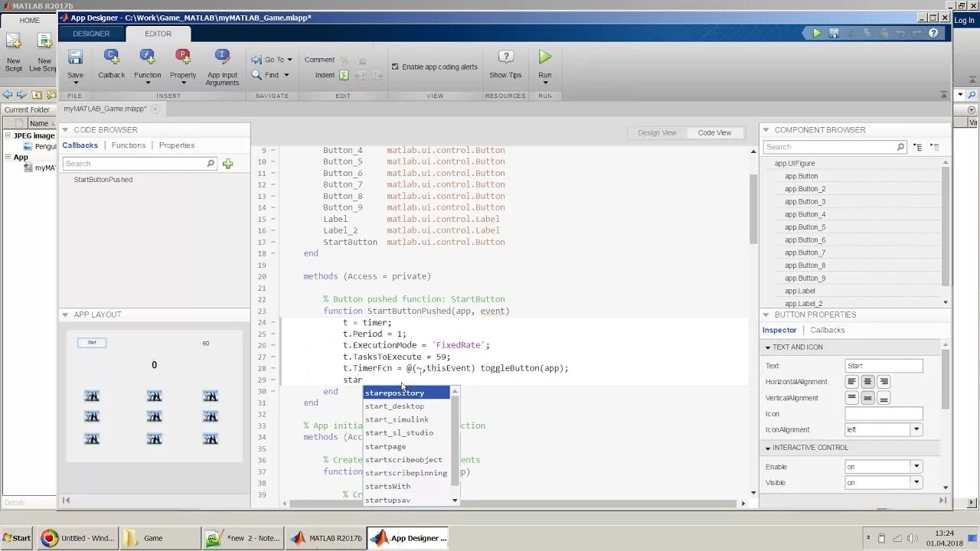Click the Start button in the App Layout preview

click(92, 343)
